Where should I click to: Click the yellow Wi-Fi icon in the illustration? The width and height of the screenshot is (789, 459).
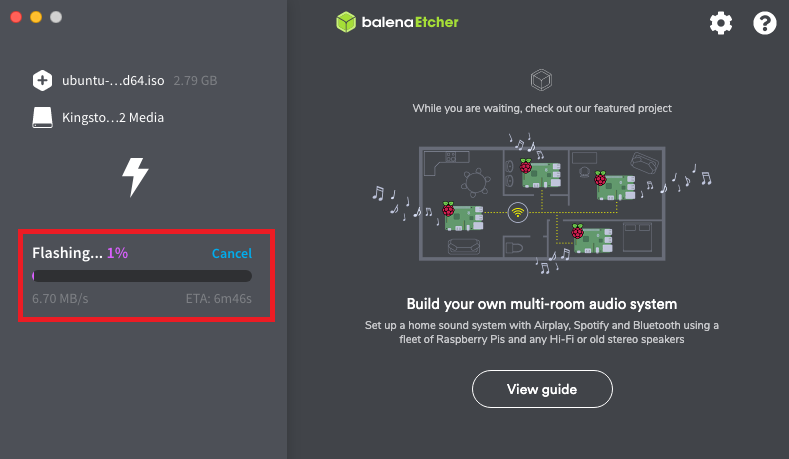click(x=518, y=212)
